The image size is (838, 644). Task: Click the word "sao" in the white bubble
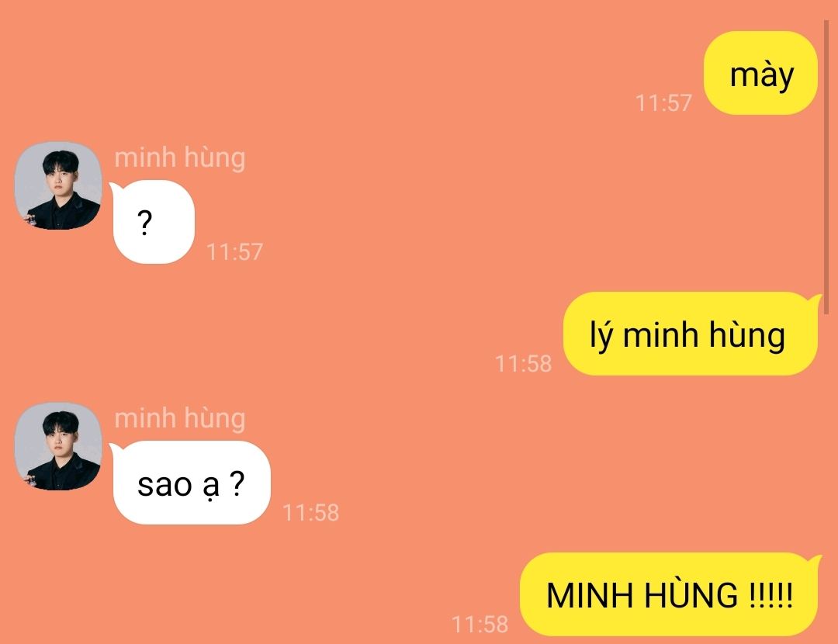tap(164, 485)
